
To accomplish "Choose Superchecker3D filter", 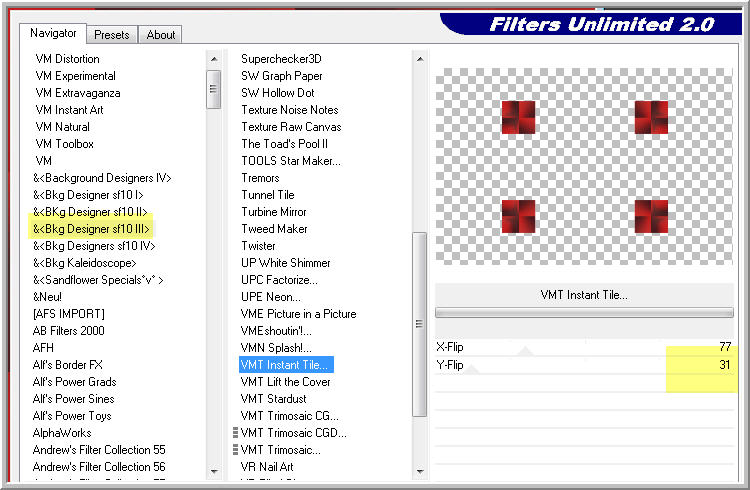I will point(281,59).
